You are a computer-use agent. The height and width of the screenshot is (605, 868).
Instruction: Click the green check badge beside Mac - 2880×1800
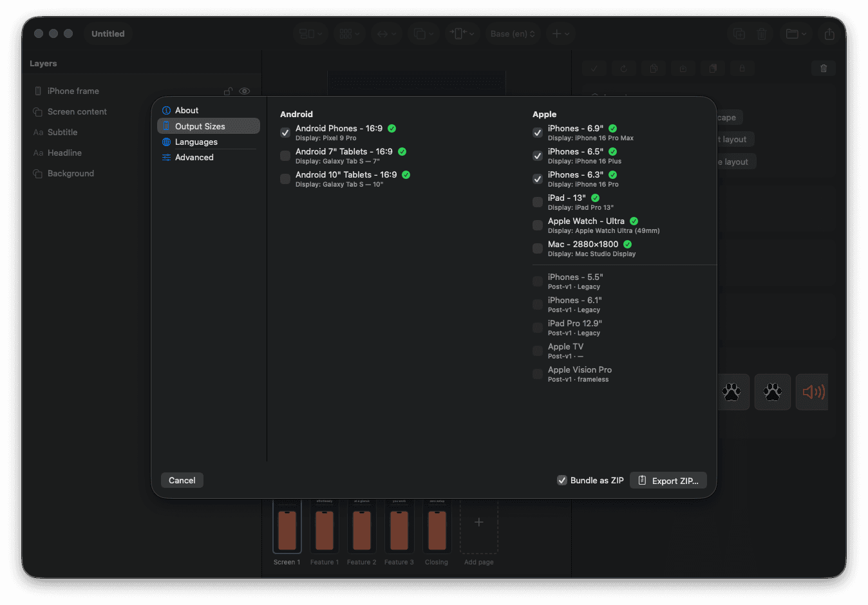coord(628,245)
